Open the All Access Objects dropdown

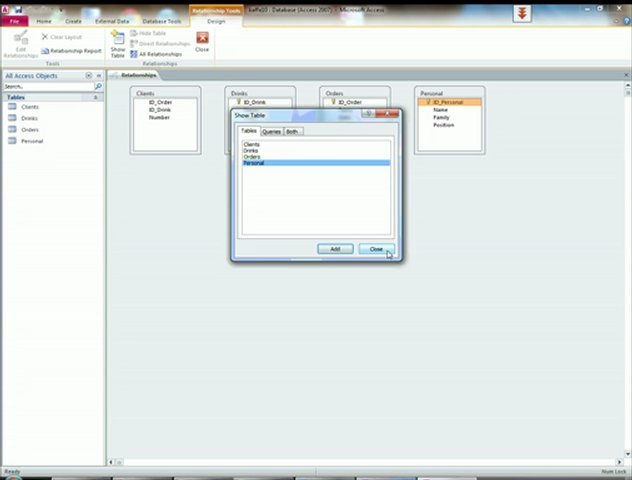click(88, 76)
